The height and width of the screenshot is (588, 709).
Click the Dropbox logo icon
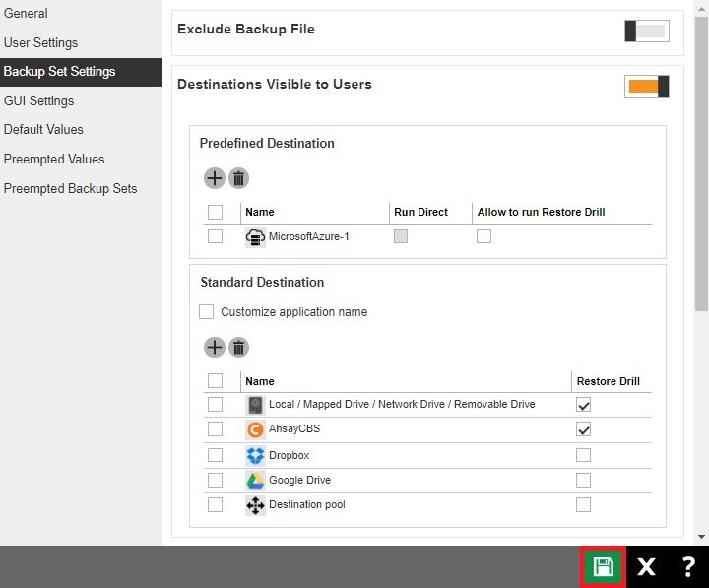255,455
